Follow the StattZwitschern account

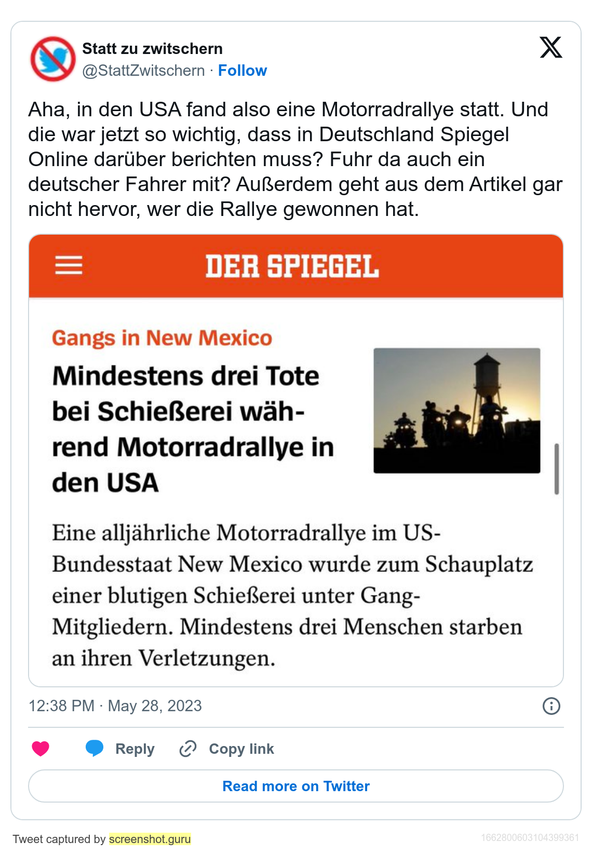coord(242,71)
